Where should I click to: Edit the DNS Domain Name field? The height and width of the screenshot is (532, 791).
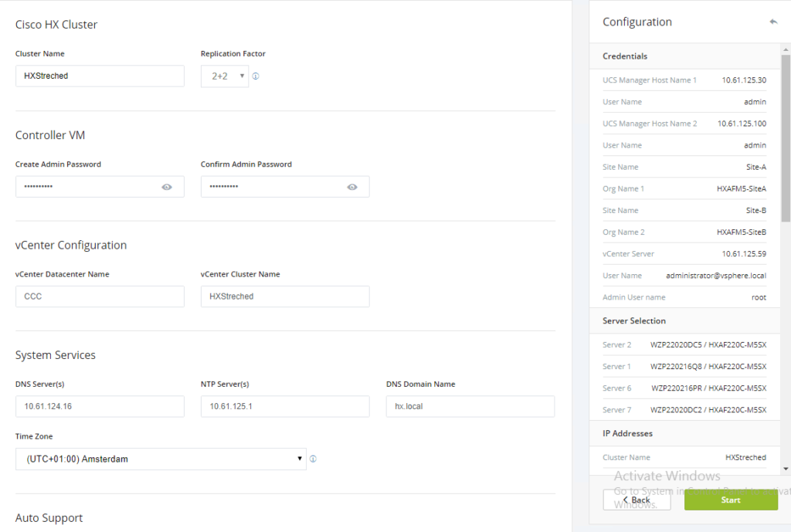[x=470, y=406]
